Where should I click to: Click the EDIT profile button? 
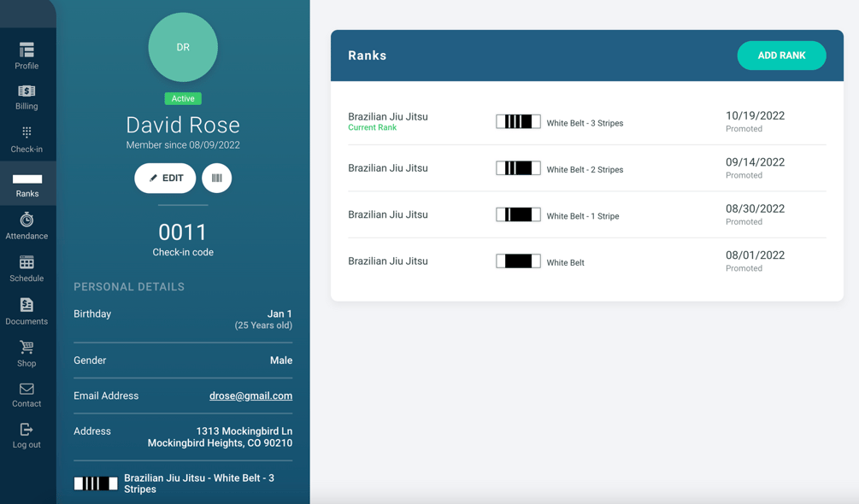(165, 178)
